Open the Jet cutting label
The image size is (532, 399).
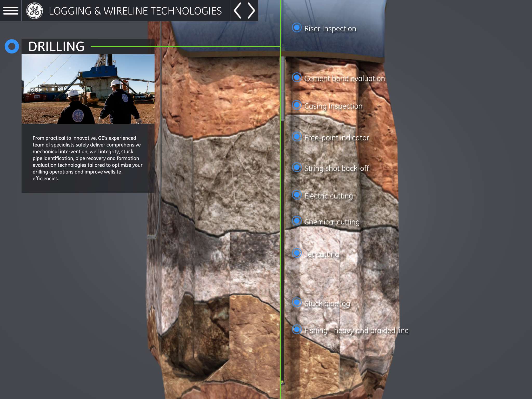(322, 254)
